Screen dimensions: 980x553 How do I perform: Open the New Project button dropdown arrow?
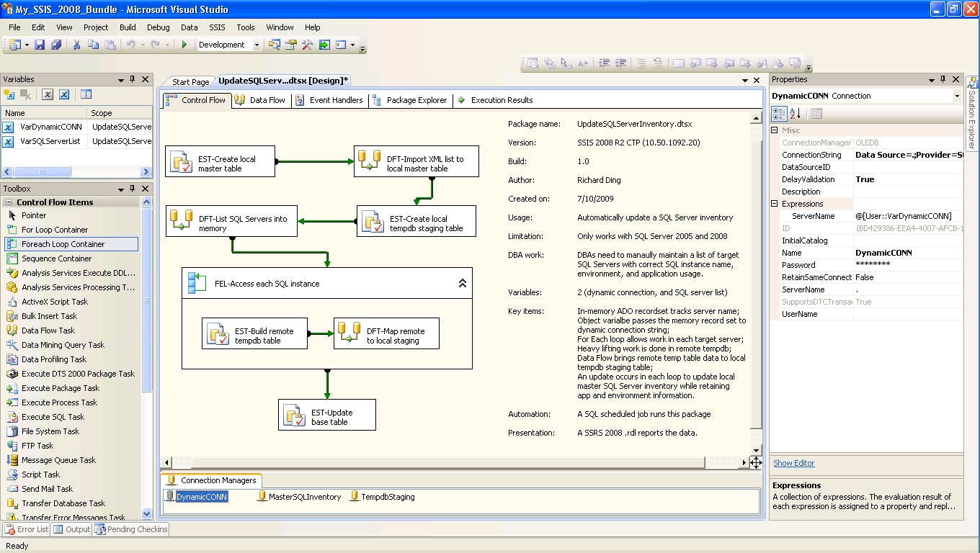27,45
